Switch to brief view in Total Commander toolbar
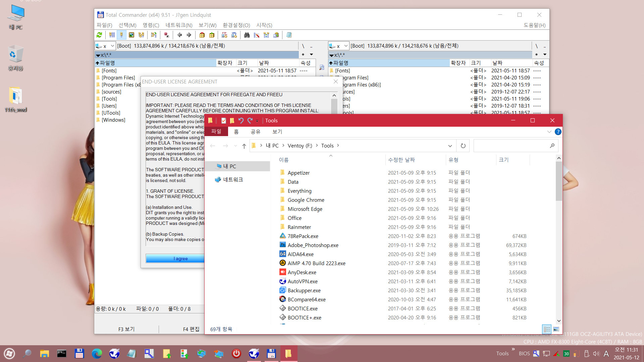 112,35
